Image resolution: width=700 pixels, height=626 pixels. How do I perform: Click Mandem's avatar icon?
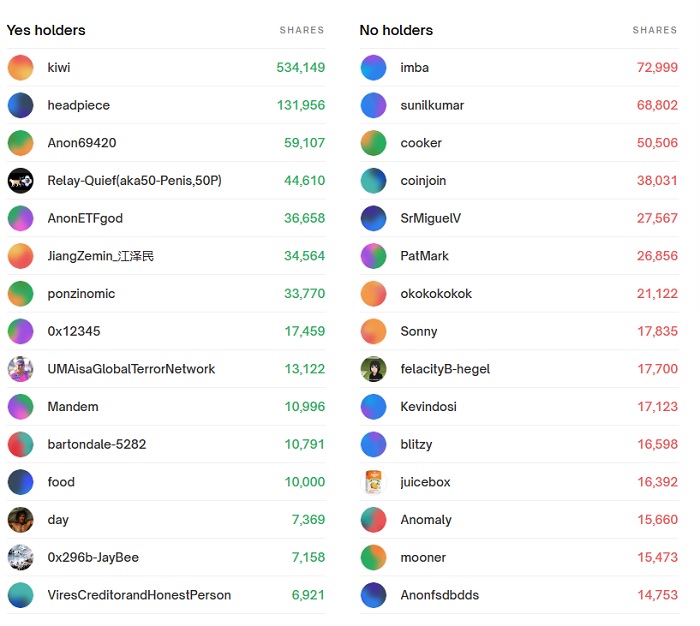click(x=21, y=407)
